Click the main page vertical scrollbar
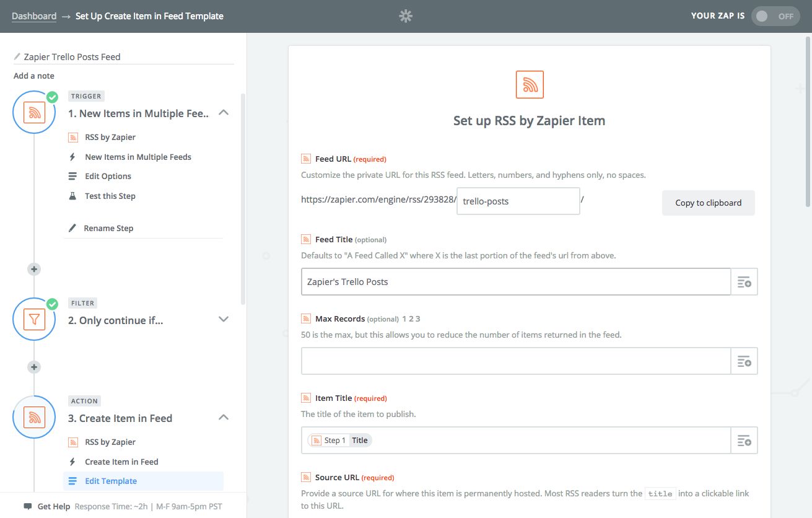Screen dimensions: 812x518 (808, 121)
